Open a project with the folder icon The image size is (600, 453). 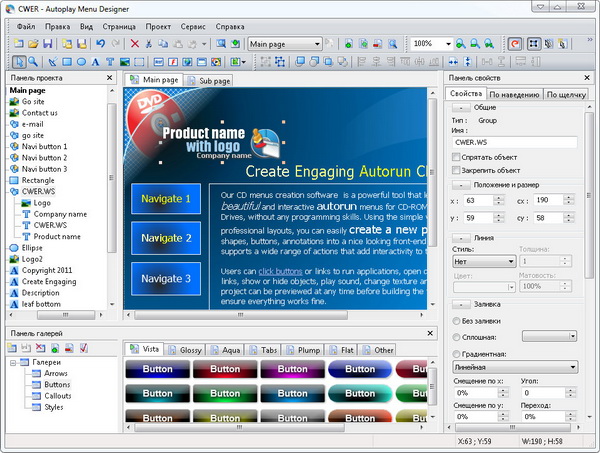33,44
